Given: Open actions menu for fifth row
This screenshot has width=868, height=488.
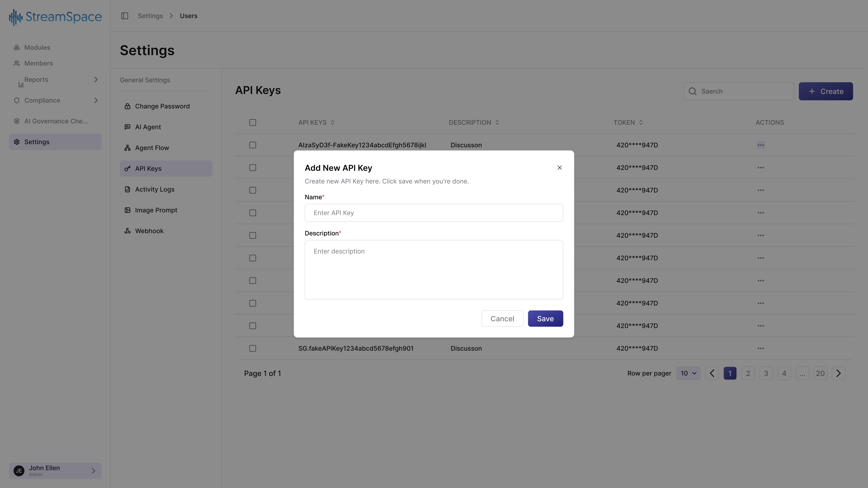Looking at the screenshot, I should tap(761, 235).
